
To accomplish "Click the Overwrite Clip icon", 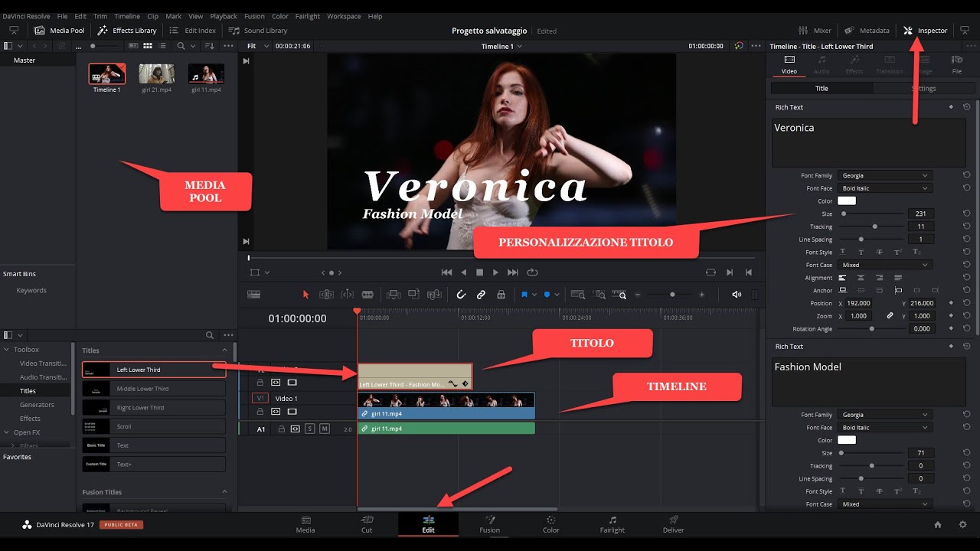I will tap(414, 294).
